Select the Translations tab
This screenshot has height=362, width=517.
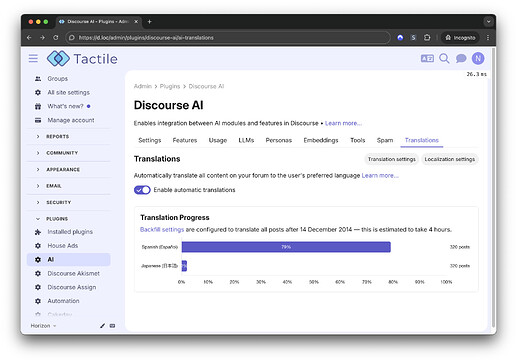pyautogui.click(x=422, y=140)
